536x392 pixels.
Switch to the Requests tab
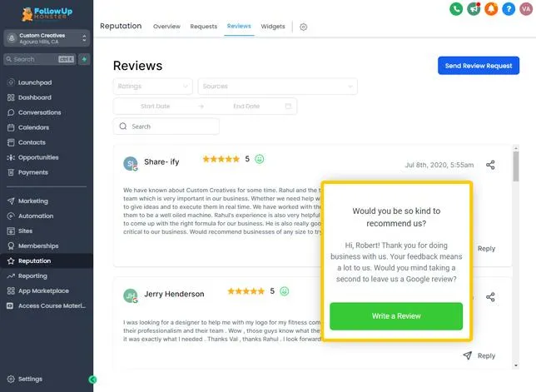tap(204, 27)
